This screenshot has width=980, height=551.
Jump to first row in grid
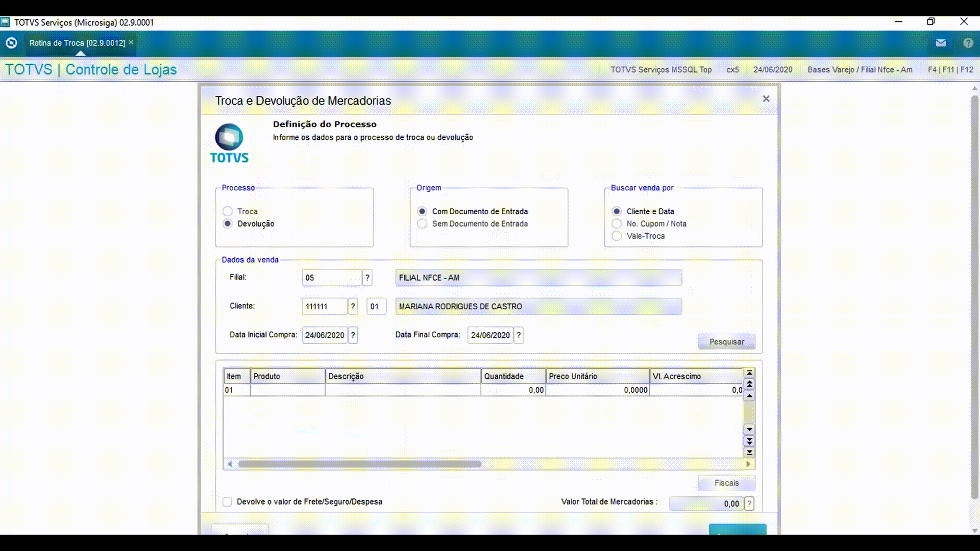[749, 373]
